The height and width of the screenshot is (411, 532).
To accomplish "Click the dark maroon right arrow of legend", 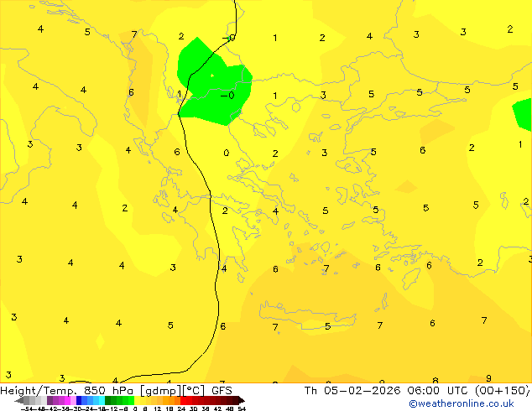I will 242,400.
